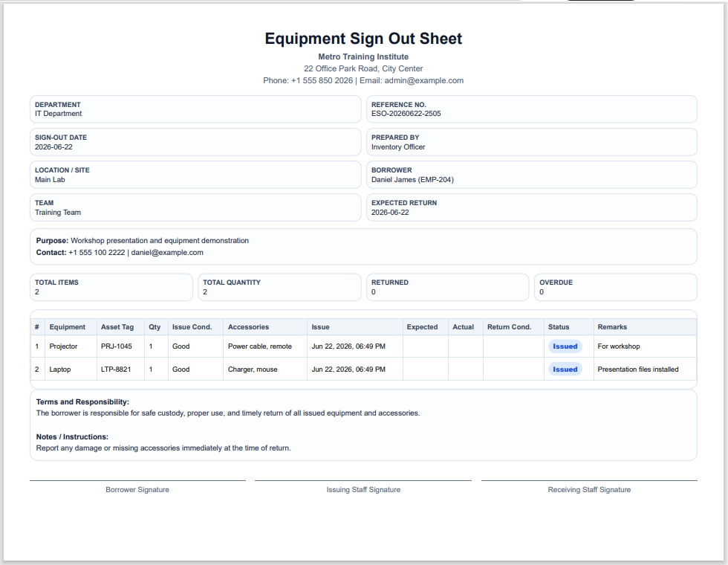Viewport: 728px width, 565px height.
Task: Click the borrower responsibility sentence
Action: pos(228,413)
